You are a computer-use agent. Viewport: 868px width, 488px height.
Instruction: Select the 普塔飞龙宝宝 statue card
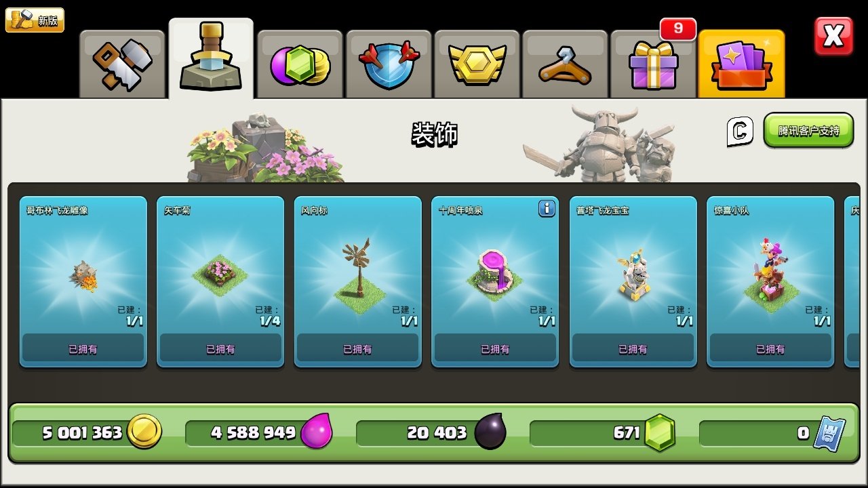coord(633,282)
